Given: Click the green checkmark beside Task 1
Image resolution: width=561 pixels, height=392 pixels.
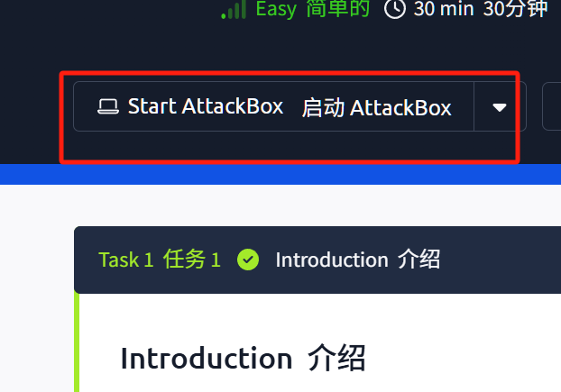Looking at the screenshot, I should 248,260.
